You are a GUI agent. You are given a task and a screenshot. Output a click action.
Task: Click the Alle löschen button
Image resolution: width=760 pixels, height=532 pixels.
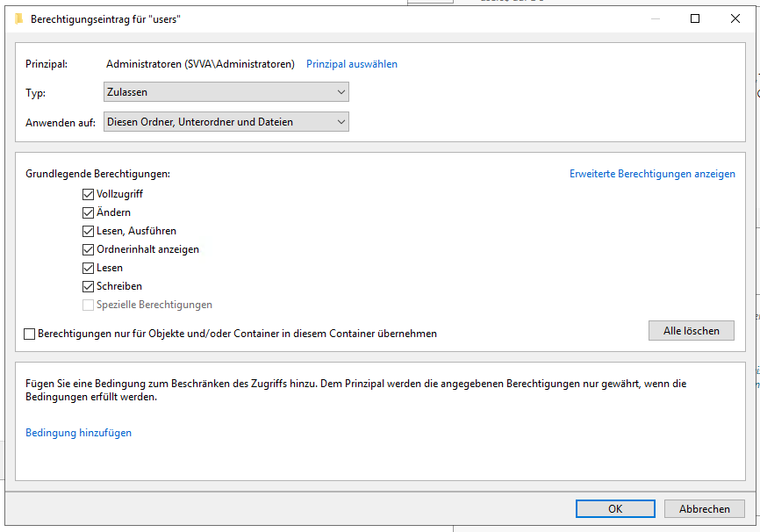click(x=692, y=331)
